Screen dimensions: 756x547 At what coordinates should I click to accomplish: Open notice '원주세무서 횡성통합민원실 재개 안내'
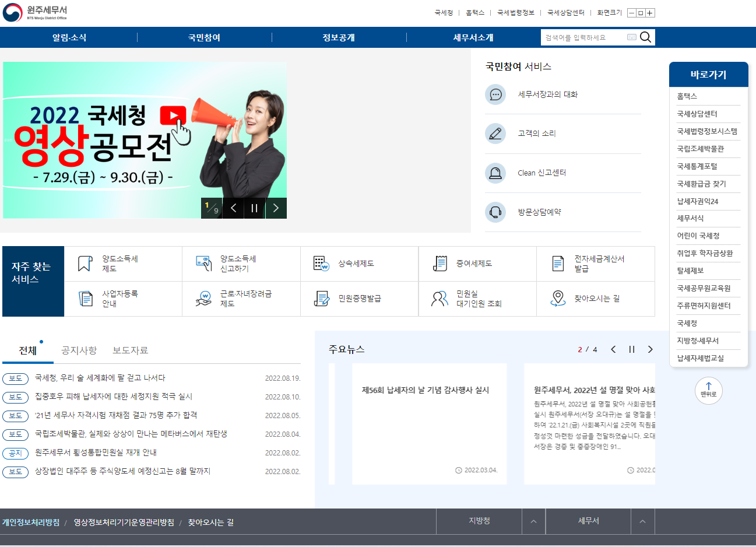(x=96, y=453)
